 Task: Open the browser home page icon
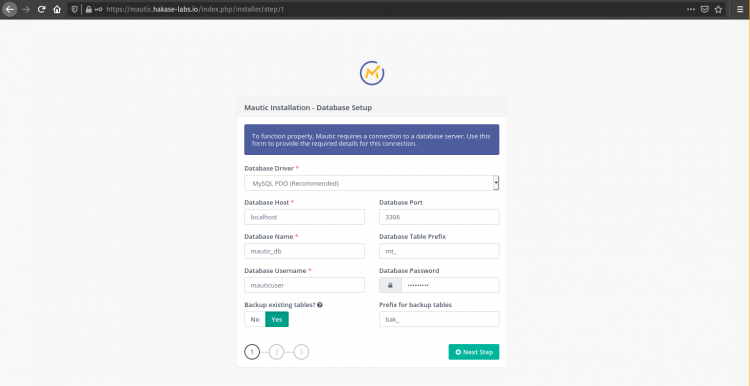click(x=57, y=9)
